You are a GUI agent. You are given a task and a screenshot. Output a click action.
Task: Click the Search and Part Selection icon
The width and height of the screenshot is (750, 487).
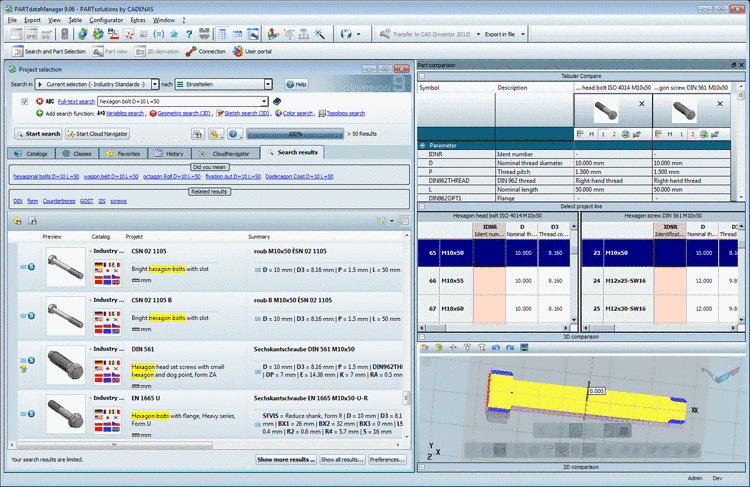(x=17, y=50)
